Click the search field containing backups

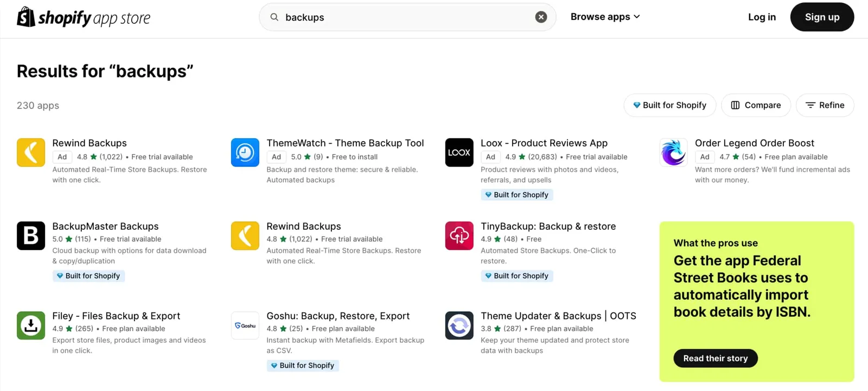(407, 17)
